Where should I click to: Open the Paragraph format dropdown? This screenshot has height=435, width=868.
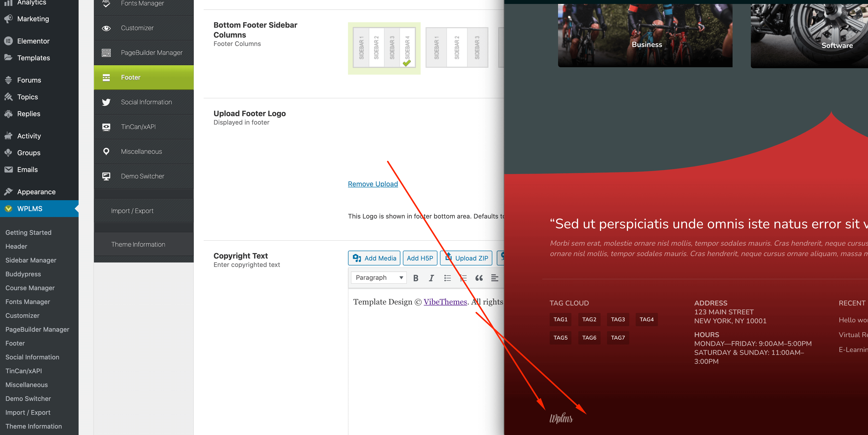coord(379,278)
